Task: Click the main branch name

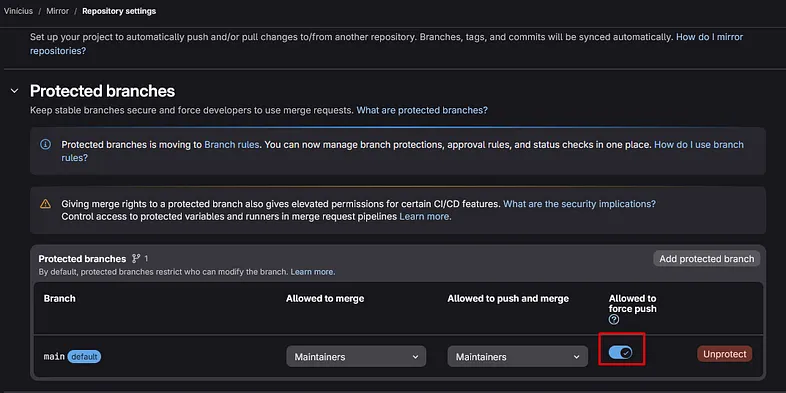Action: point(54,356)
